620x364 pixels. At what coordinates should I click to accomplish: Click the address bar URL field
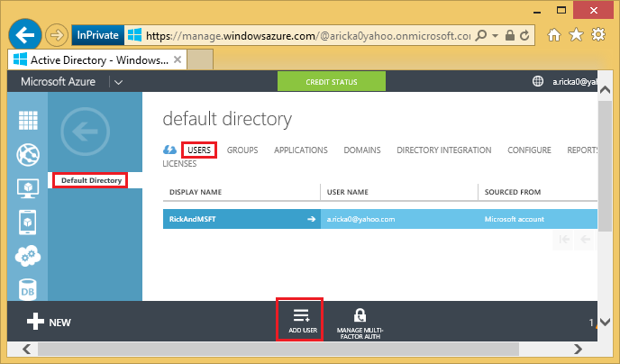308,36
